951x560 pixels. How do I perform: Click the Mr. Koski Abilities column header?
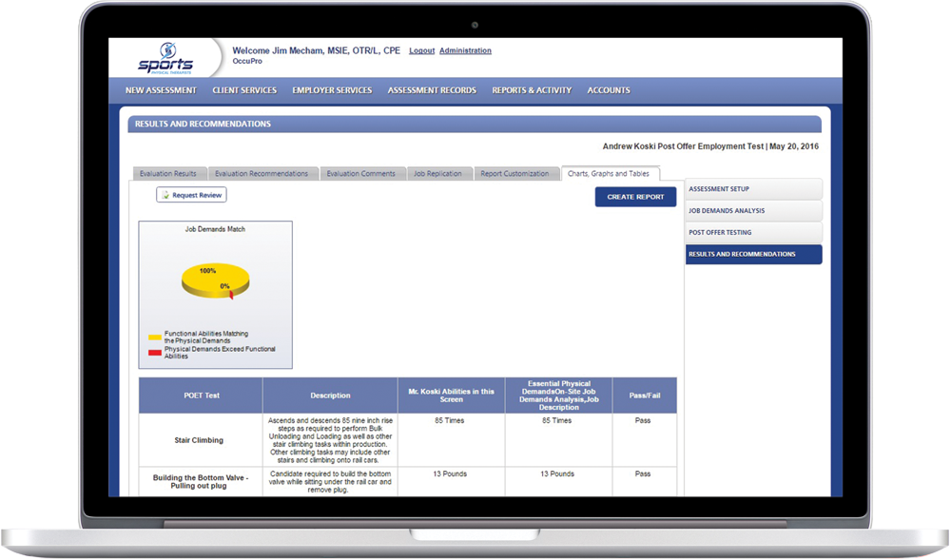(451, 396)
